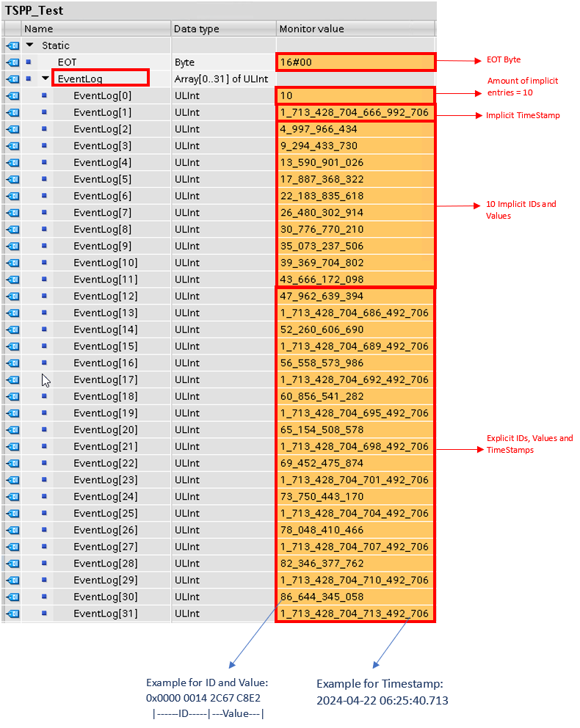Click monitor value 1_713_428_704_686_492_706

click(x=355, y=313)
